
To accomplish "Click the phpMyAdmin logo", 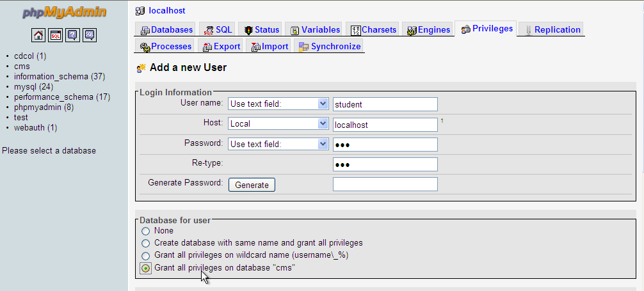I will [x=65, y=13].
